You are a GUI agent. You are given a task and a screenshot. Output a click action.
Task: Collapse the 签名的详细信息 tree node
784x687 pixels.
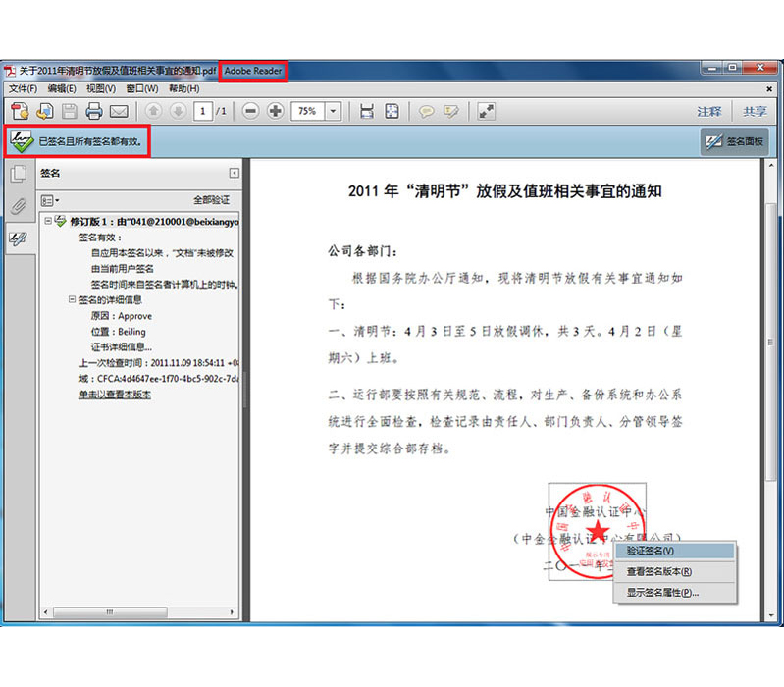coord(71,299)
